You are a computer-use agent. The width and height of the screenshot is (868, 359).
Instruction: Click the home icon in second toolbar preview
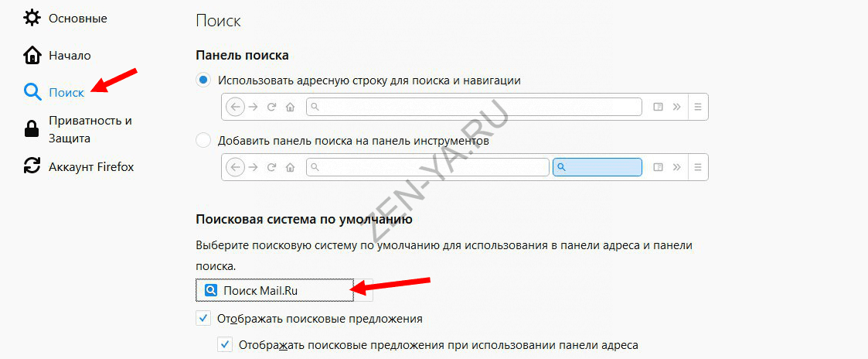[x=289, y=167]
